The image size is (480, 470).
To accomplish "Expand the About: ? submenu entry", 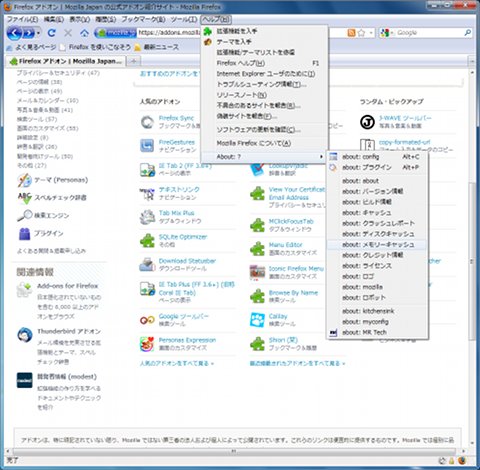I will pos(264,157).
